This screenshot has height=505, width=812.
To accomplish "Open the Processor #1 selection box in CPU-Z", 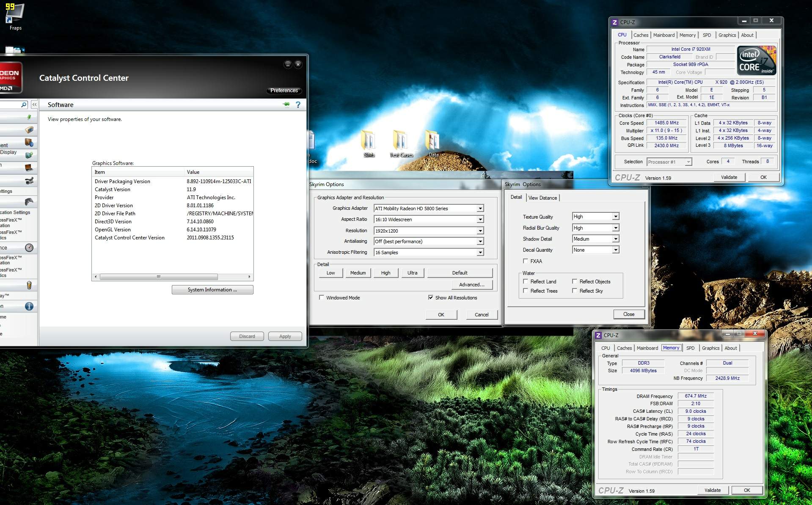I will point(669,162).
